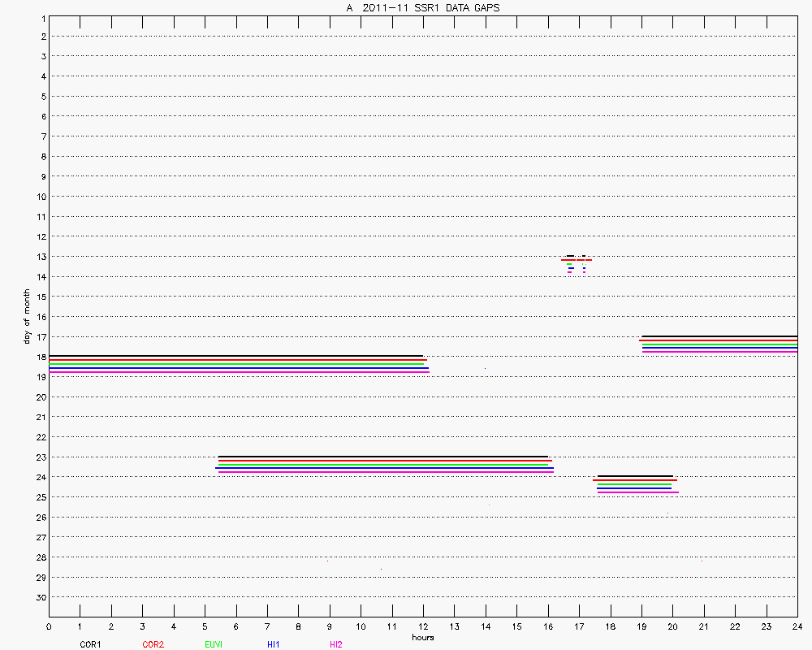Click the hour 24 tick label on x-axis
The height and width of the screenshot is (650, 812).
[797, 626]
